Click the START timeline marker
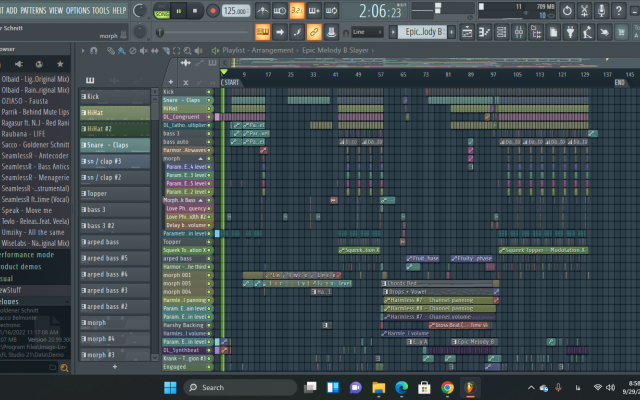 [231, 82]
